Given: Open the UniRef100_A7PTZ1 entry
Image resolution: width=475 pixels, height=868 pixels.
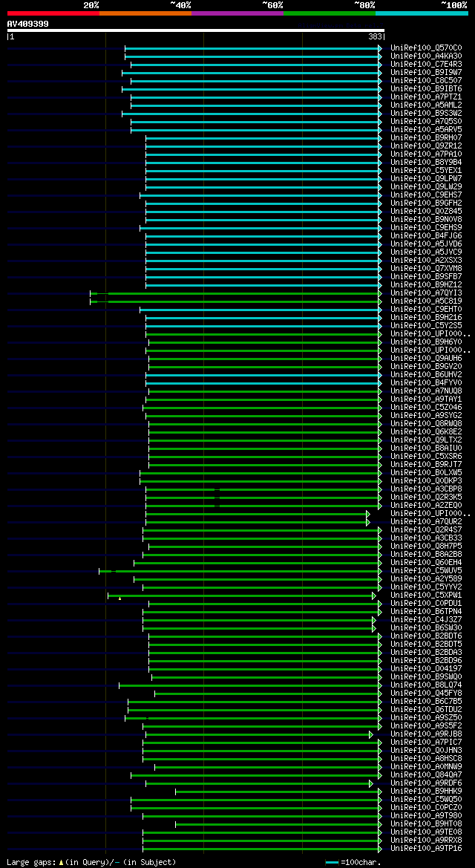Looking at the screenshot, I should 426,97.
